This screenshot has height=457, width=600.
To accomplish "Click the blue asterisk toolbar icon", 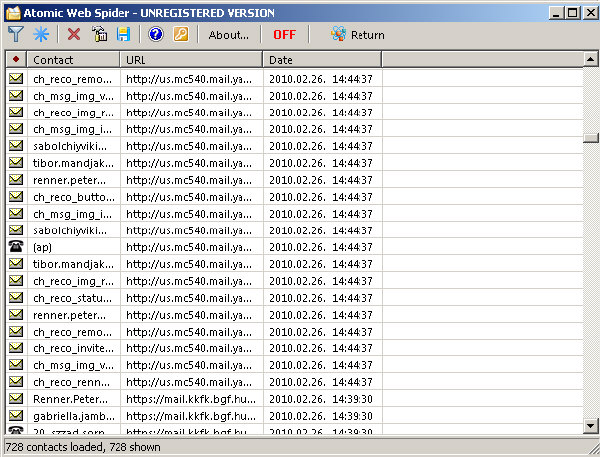I will tap(41, 34).
